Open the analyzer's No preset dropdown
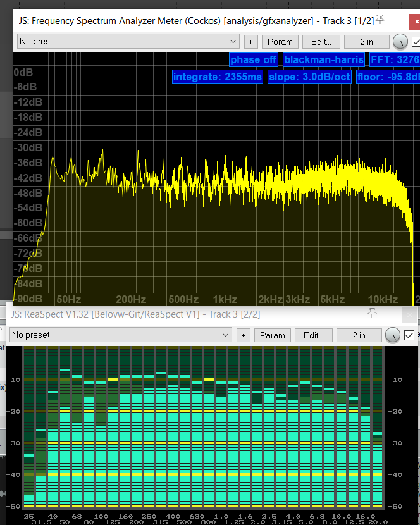 tap(128, 42)
